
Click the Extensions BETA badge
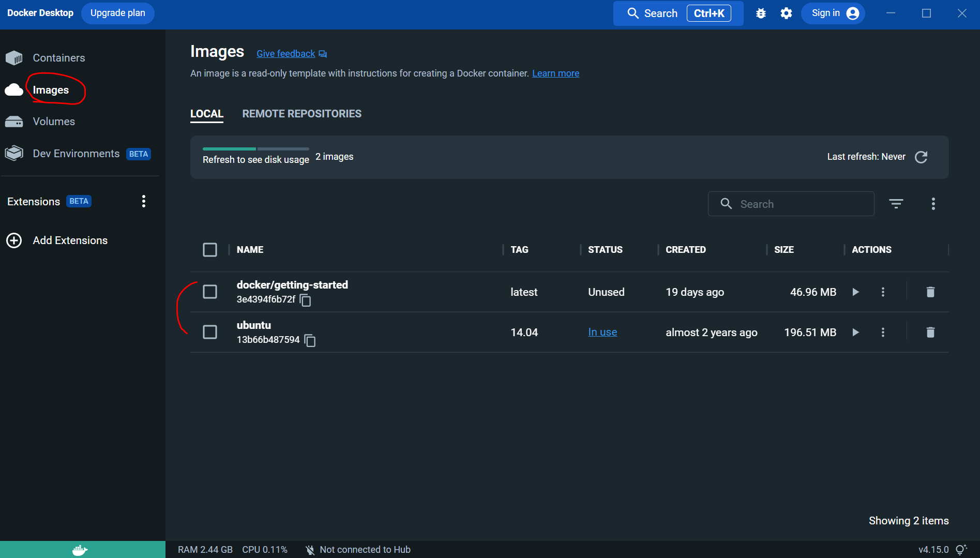[x=79, y=201]
